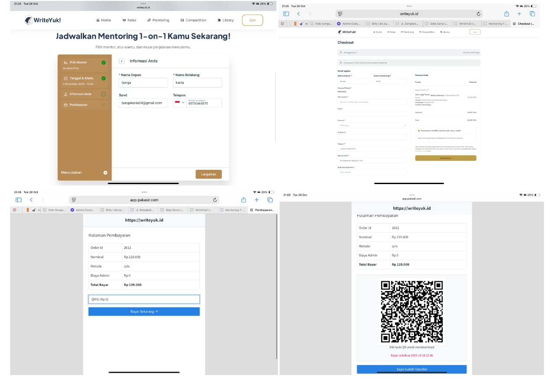Viewport: 555px width, 392px height.
Task: Click the Menu ciutkan collapse arrow icon
Action: click(105, 172)
